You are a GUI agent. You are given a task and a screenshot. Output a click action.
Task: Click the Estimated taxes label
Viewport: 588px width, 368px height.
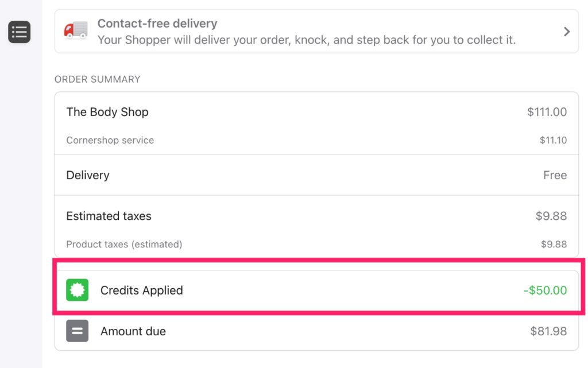pyautogui.click(x=109, y=216)
